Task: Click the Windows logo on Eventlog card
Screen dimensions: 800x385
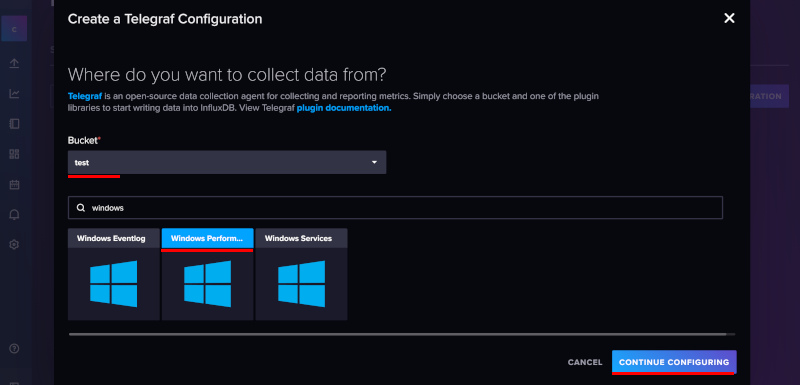Action: point(114,284)
